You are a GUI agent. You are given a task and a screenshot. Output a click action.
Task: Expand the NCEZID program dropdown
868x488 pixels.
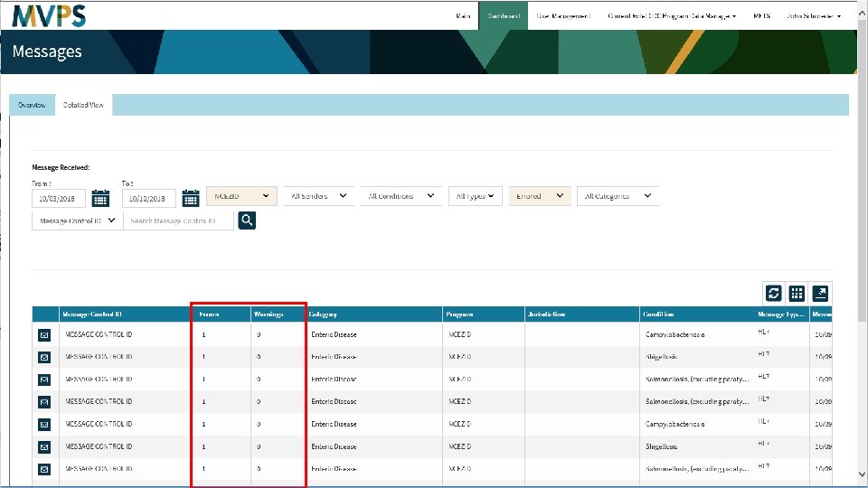241,196
